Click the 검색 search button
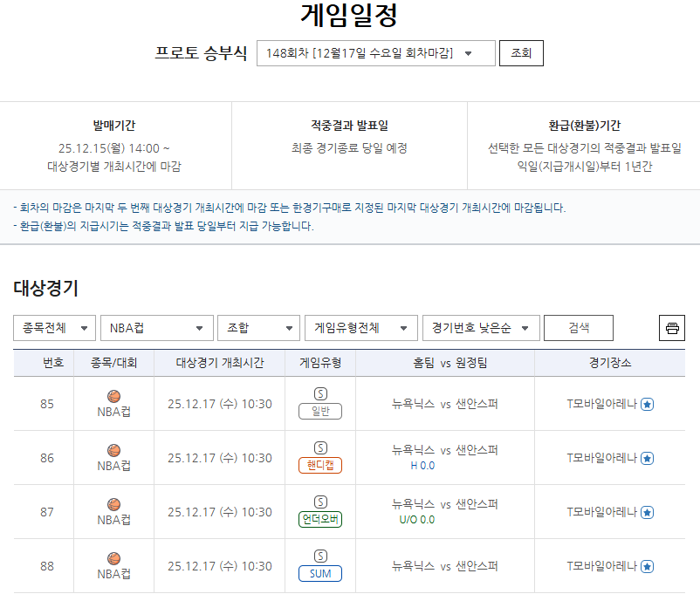Image resolution: width=700 pixels, height=594 pixels. coord(579,328)
